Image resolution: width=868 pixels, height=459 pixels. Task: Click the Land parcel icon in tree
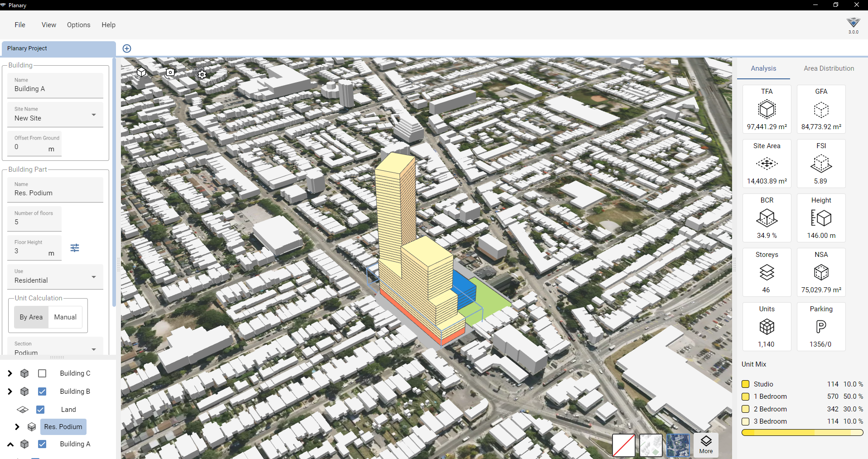click(x=23, y=410)
